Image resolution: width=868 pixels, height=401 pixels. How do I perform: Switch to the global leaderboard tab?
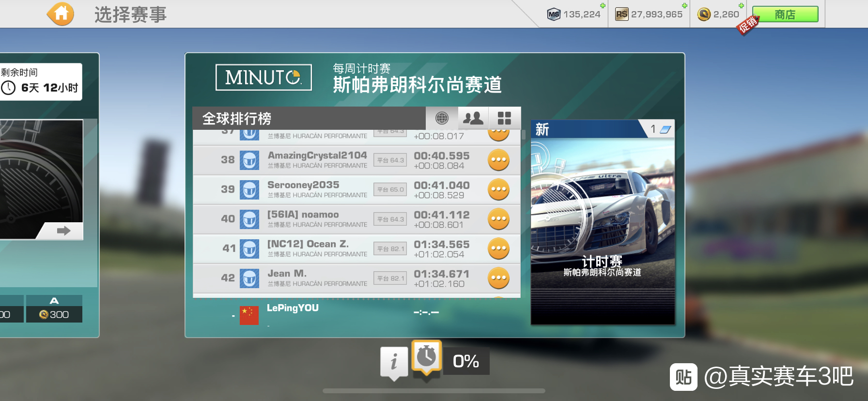pyautogui.click(x=442, y=118)
